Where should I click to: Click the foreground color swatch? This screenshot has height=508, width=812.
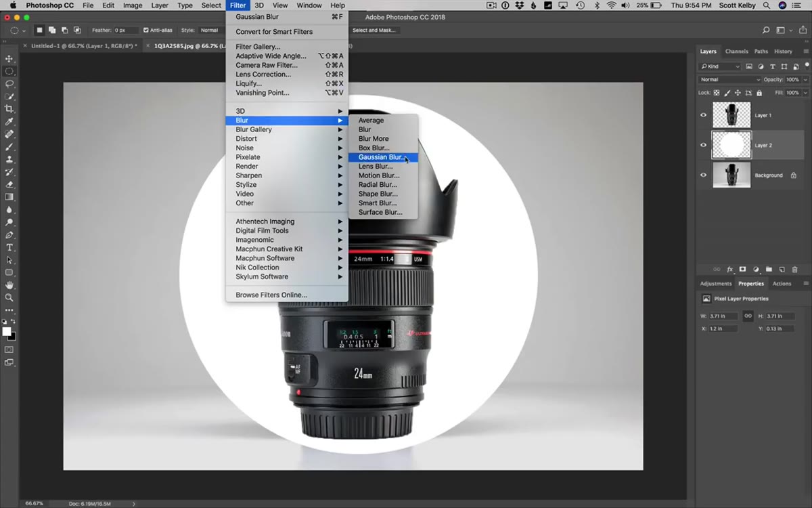pos(7,331)
